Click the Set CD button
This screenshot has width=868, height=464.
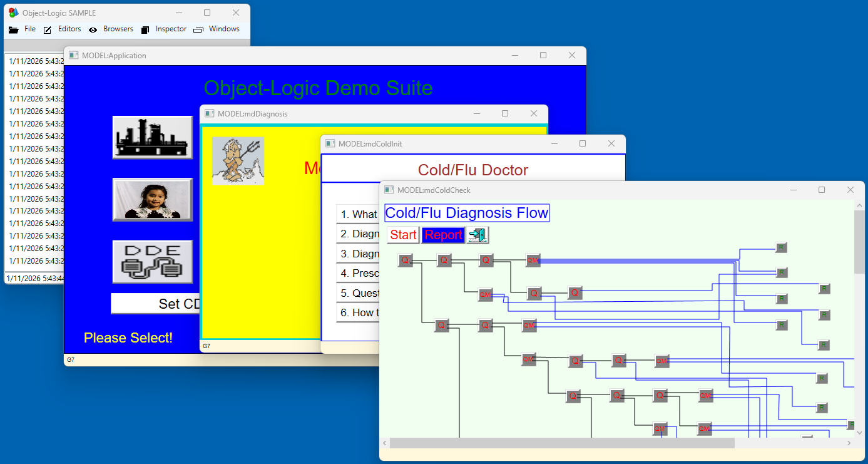click(x=152, y=304)
